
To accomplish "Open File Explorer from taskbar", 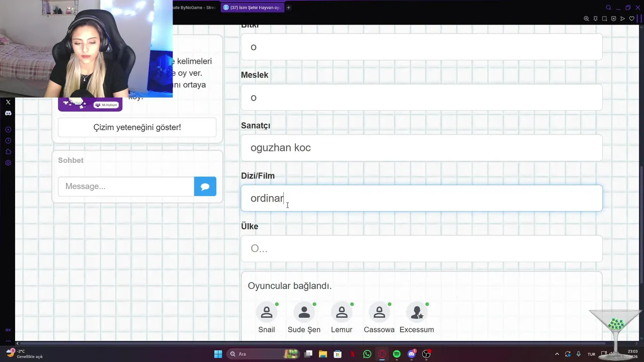I will 323,354.
